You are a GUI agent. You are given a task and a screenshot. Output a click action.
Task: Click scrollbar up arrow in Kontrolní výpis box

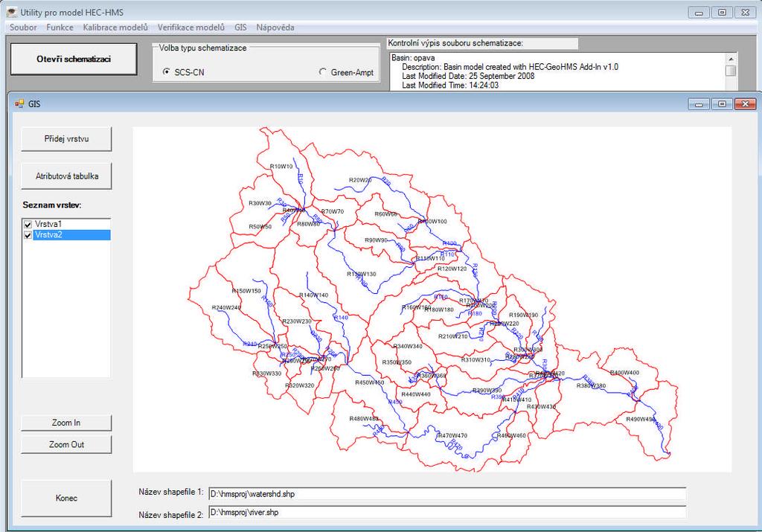click(731, 59)
